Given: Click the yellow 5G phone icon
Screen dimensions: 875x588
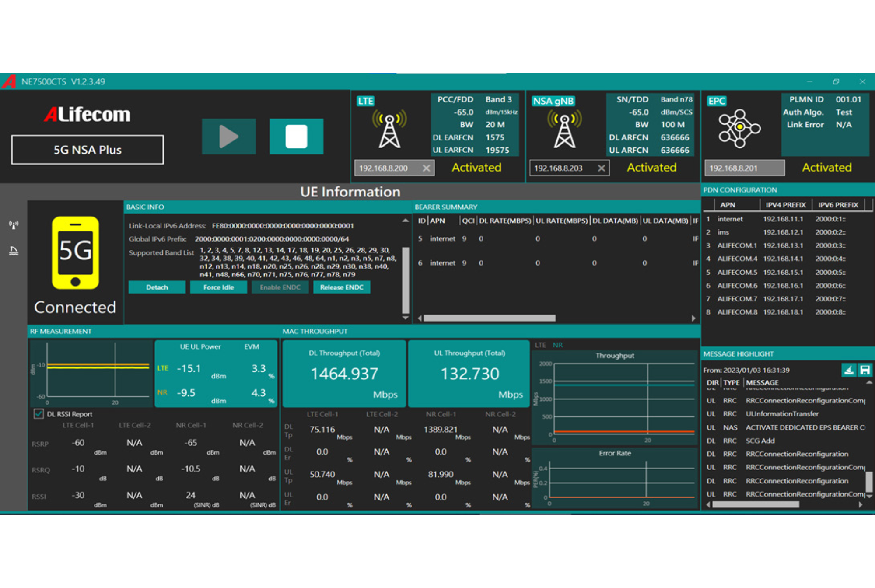Looking at the screenshot, I should [x=75, y=253].
